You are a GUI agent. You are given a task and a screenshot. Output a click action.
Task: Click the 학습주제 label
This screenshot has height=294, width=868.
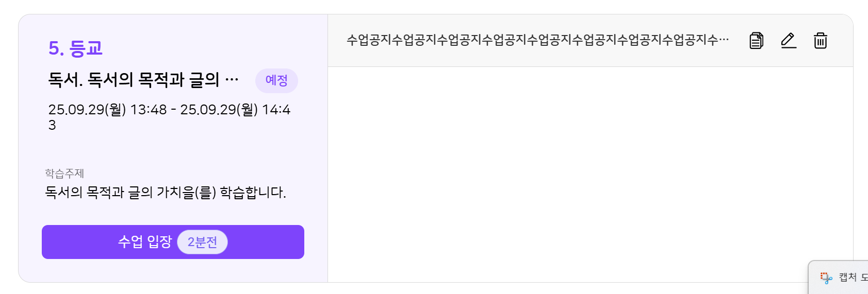click(x=64, y=174)
